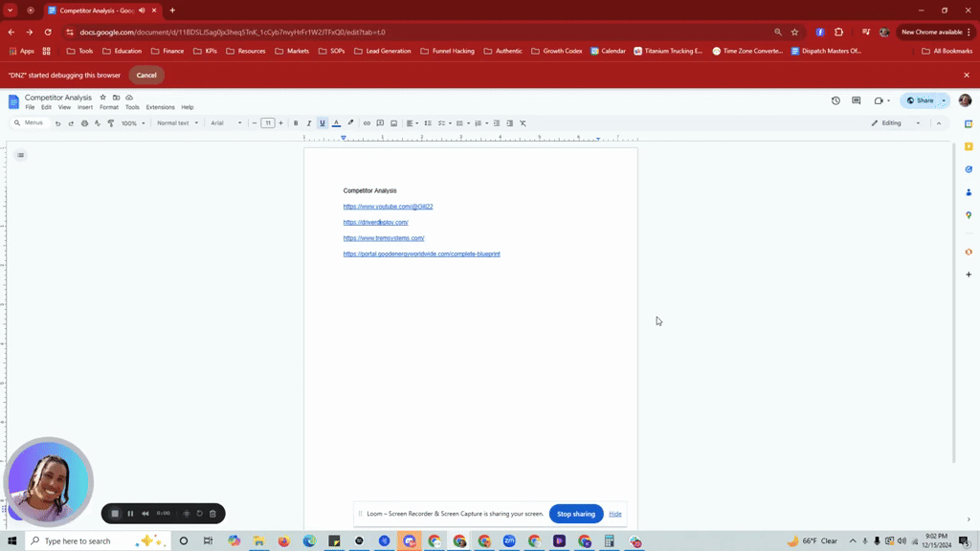
Task: Click the Menus search box
Action: tap(30, 123)
